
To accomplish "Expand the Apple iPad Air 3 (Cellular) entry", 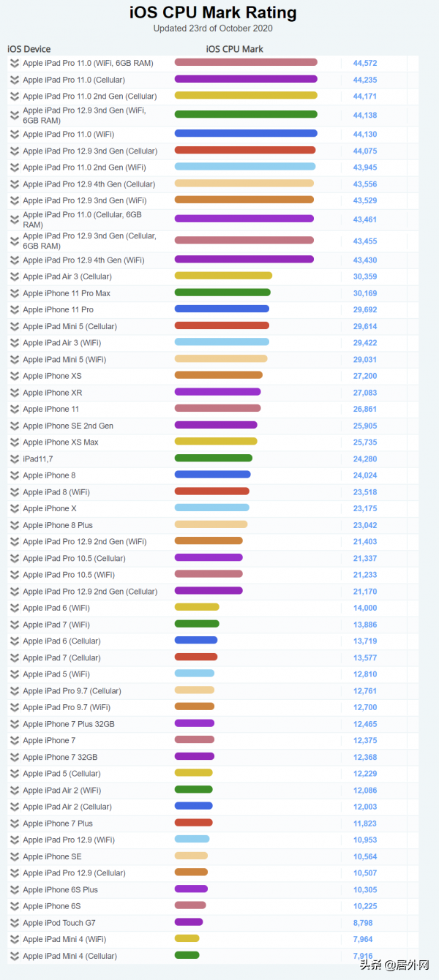I will click(x=14, y=276).
